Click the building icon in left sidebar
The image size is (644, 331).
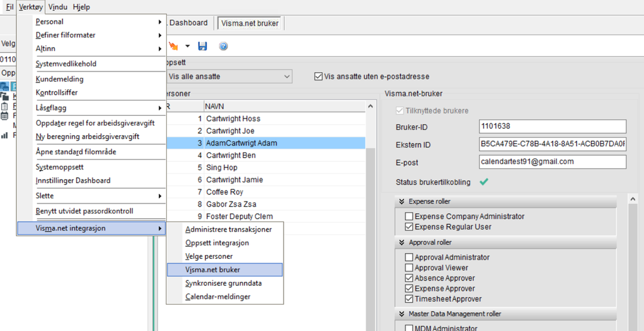coord(5,86)
